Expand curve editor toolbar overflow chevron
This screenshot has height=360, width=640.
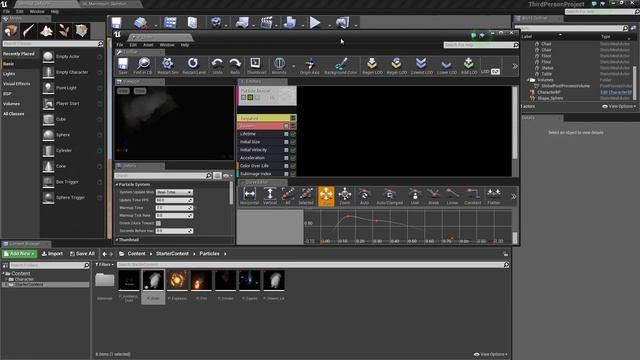point(513,196)
